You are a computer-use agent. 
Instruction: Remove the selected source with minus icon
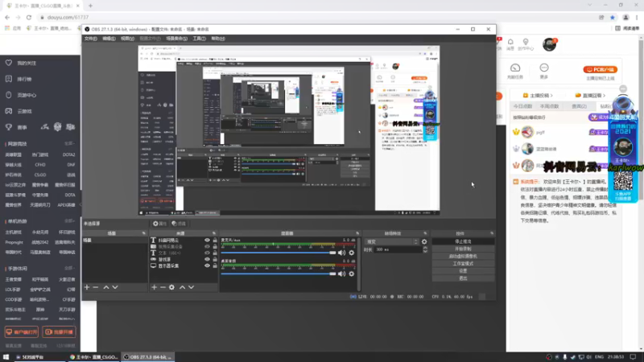(x=163, y=287)
